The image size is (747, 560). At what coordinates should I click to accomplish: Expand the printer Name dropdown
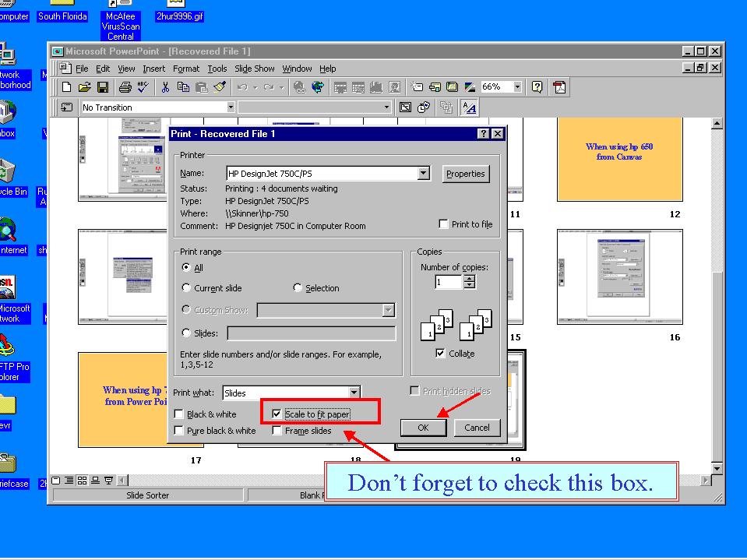pos(423,174)
